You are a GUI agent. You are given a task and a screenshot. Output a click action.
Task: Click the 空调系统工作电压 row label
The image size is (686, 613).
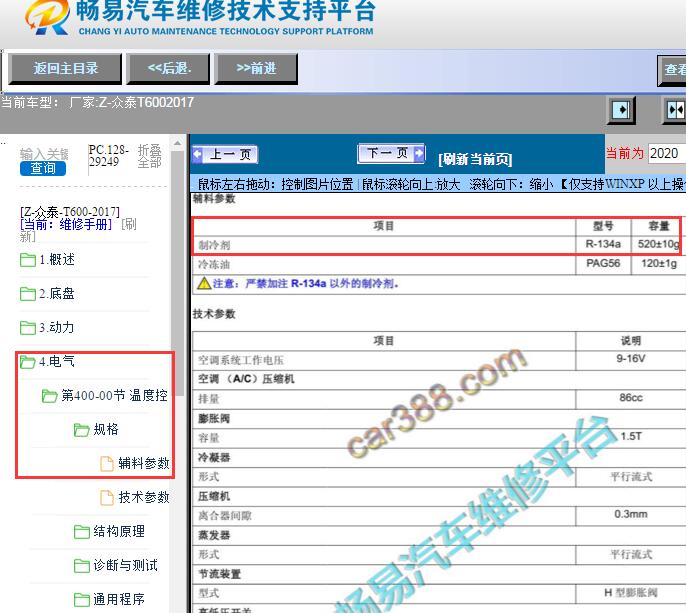241,361
